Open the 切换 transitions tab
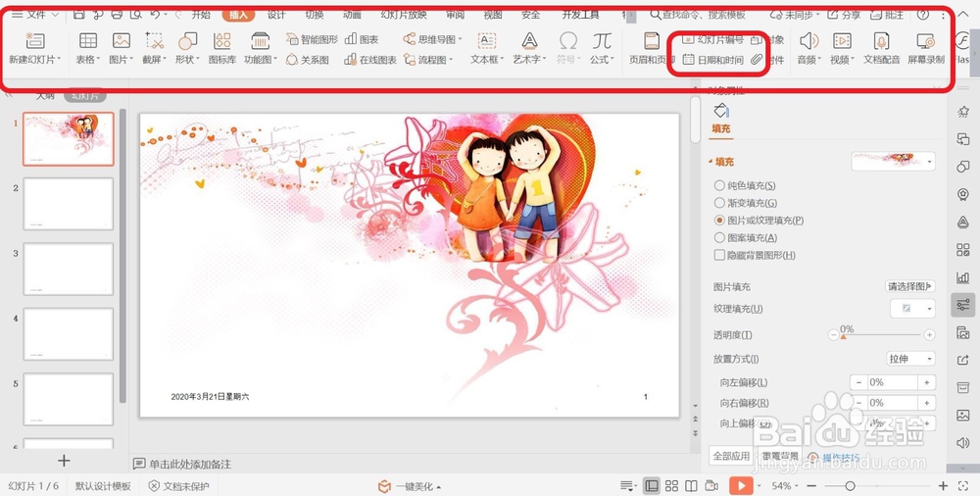 click(x=315, y=15)
